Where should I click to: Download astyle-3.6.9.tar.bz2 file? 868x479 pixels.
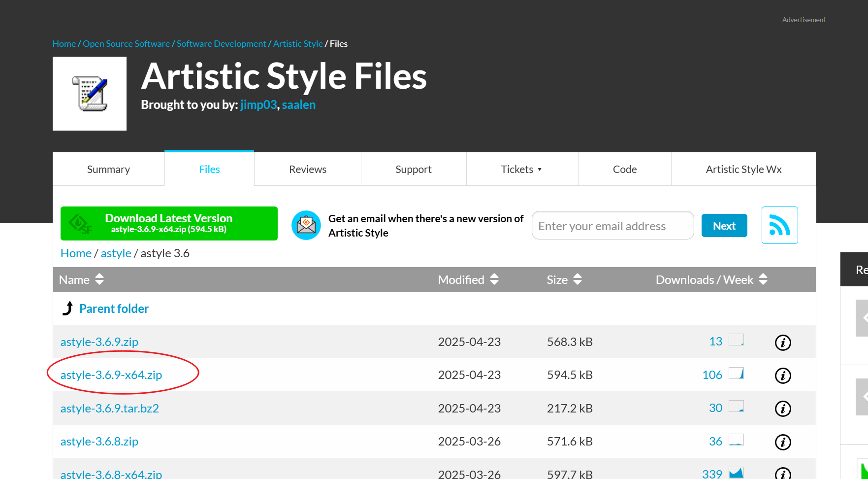pyautogui.click(x=110, y=408)
